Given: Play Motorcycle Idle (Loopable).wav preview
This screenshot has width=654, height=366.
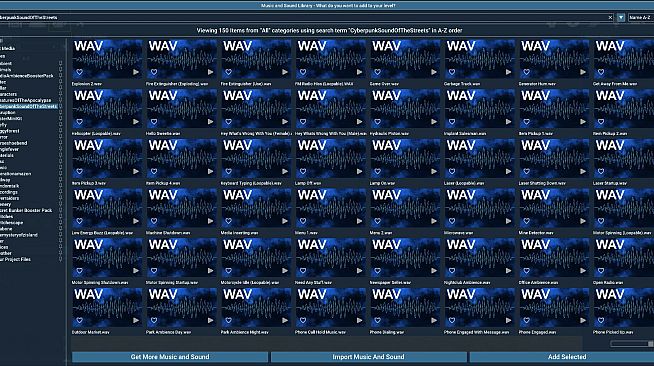Looking at the screenshot, I should [x=285, y=271].
